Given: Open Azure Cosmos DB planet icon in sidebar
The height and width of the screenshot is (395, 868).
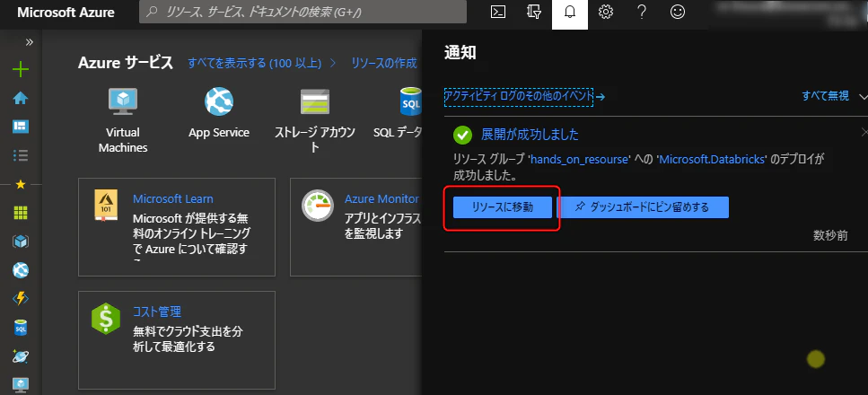Looking at the screenshot, I should click(x=21, y=356).
